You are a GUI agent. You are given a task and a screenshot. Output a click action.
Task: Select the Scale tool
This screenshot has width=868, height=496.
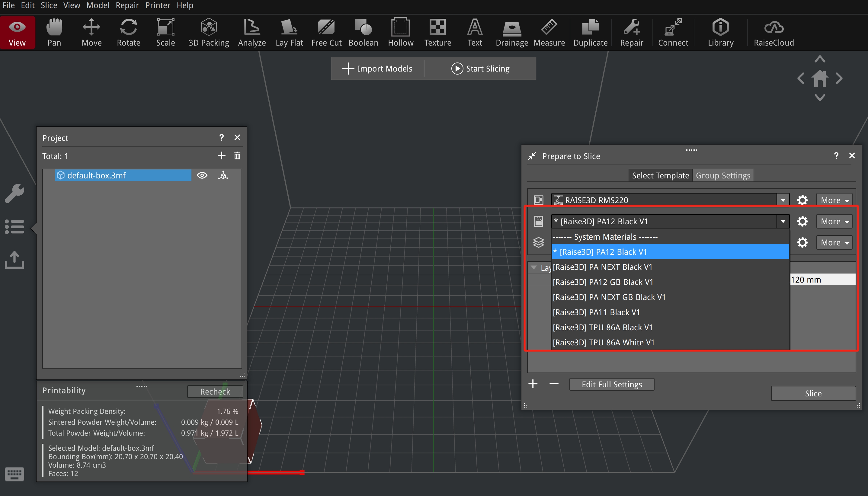(165, 33)
